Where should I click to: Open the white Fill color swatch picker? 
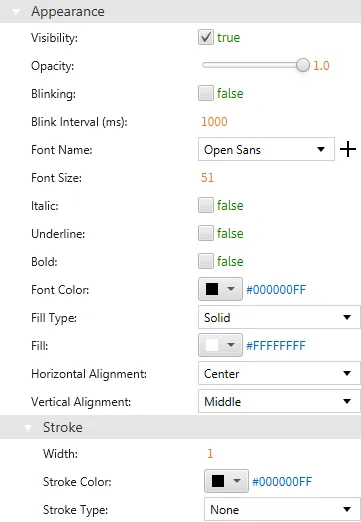(220, 345)
